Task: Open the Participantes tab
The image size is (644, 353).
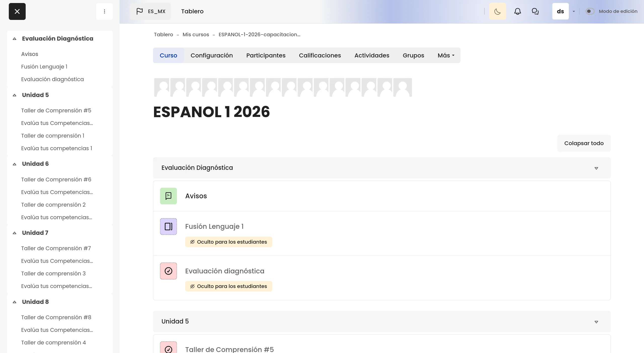Action: (266, 55)
